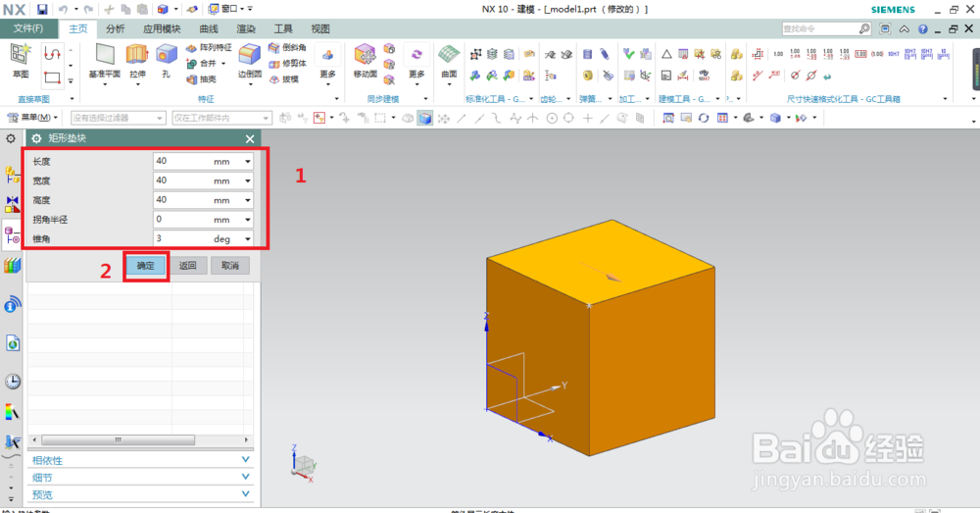Switch to the Analysis (分析) tab
The width and height of the screenshot is (980, 513).
115,28
